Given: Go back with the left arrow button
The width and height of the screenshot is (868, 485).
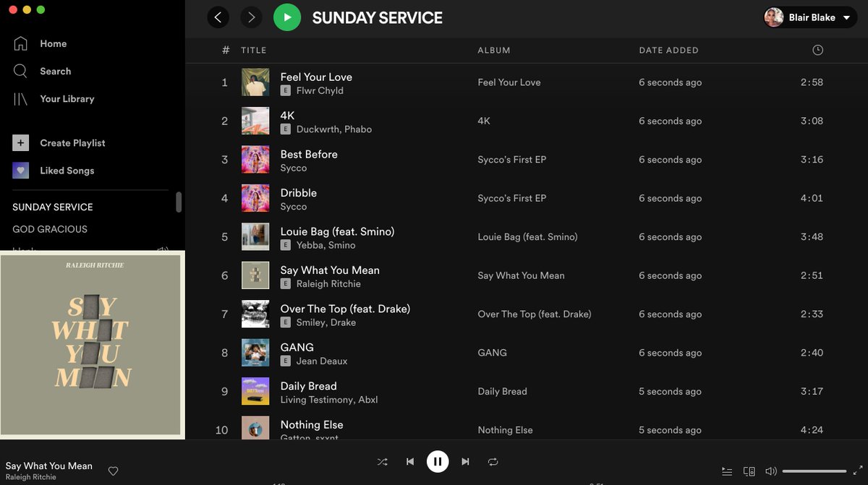Looking at the screenshot, I should (x=218, y=17).
